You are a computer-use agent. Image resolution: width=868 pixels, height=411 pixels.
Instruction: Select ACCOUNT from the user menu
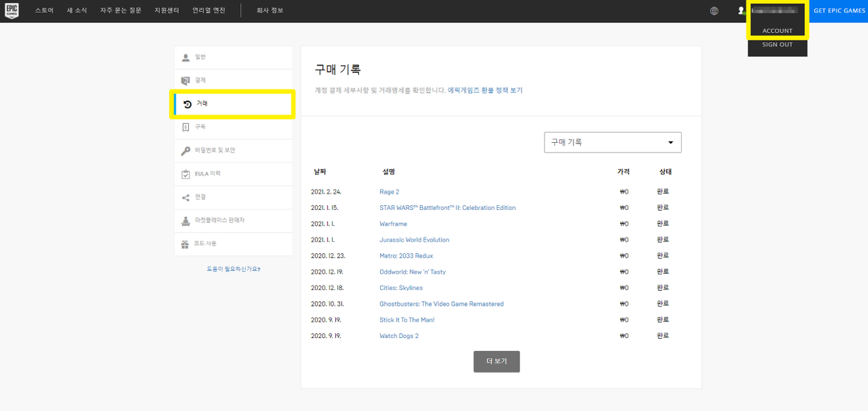777,31
